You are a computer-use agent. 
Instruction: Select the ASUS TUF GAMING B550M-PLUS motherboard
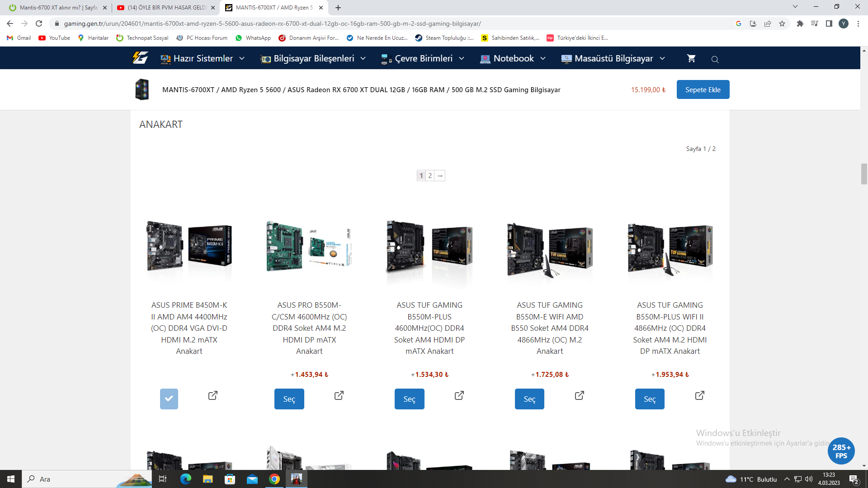pos(409,399)
